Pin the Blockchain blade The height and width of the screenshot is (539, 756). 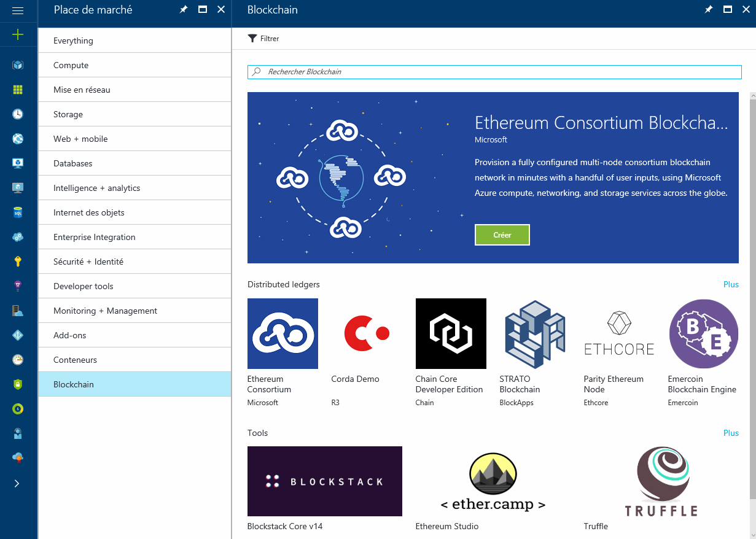[x=709, y=10]
